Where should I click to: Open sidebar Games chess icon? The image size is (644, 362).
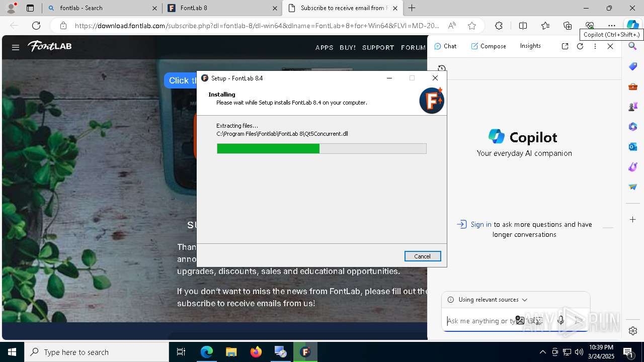tap(633, 107)
